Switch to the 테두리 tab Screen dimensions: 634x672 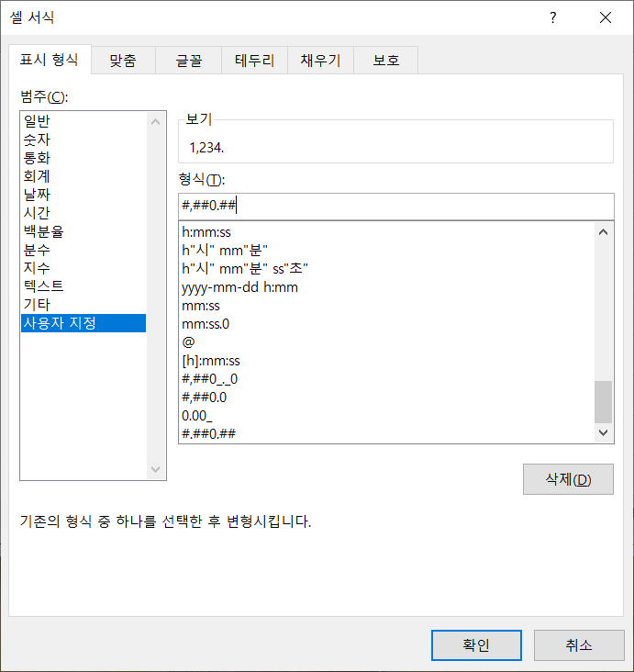pos(254,61)
